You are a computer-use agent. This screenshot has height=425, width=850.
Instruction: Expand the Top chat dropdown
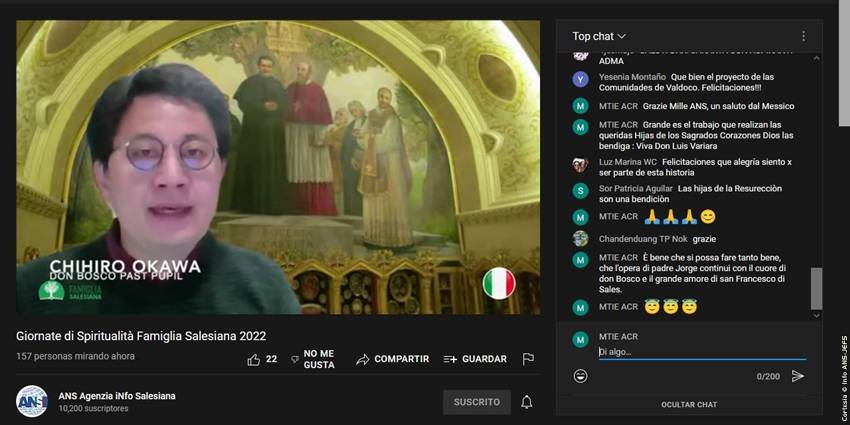(599, 36)
